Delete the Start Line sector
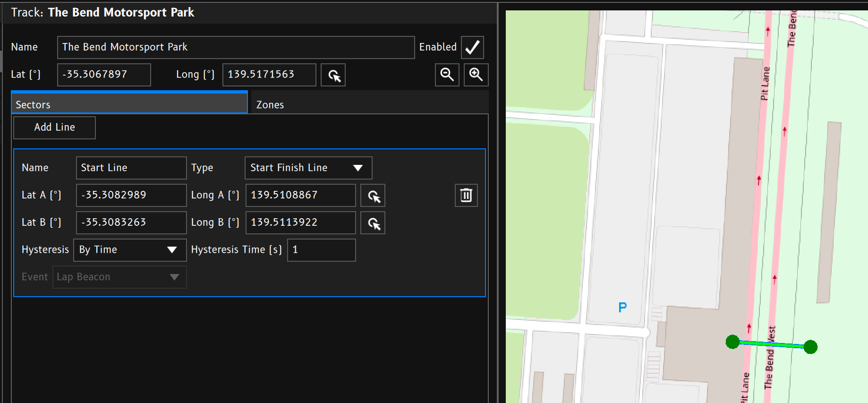 466,196
